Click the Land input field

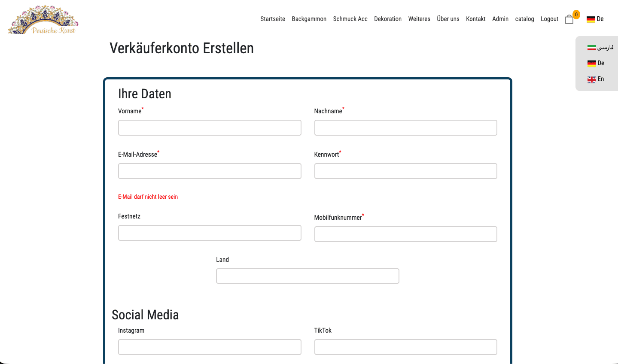point(307,276)
